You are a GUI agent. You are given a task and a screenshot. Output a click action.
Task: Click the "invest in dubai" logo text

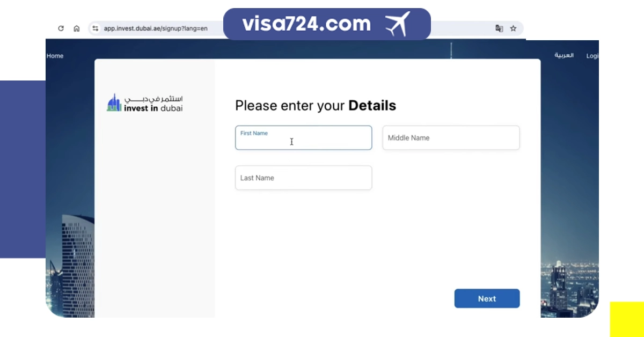[153, 108]
